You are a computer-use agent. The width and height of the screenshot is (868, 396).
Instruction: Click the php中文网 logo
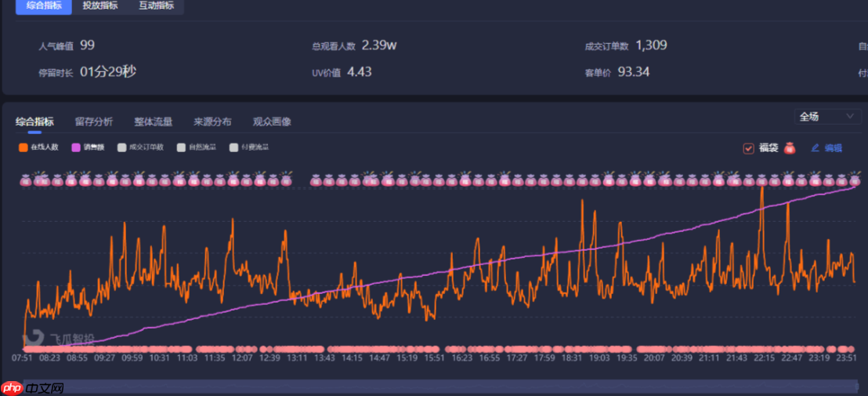point(32,387)
